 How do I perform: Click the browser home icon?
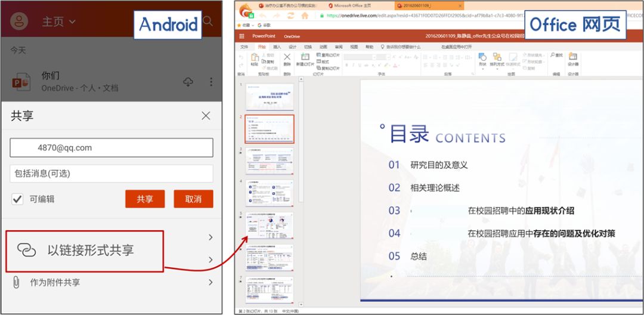pyautogui.click(x=305, y=16)
